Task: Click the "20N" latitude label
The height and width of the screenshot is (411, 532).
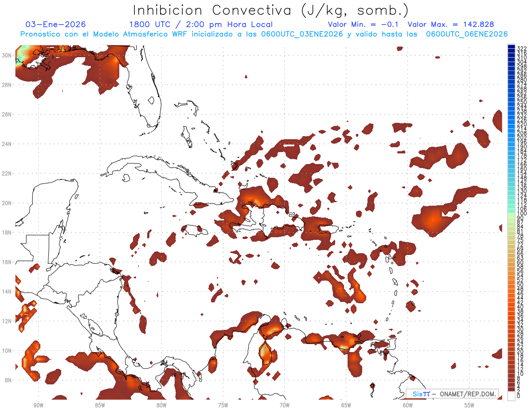Action: click(x=8, y=203)
